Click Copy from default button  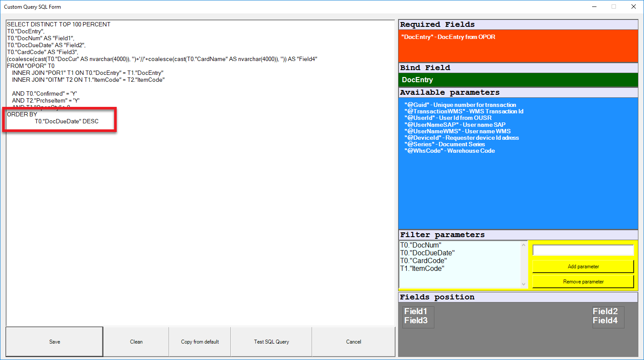click(x=200, y=342)
